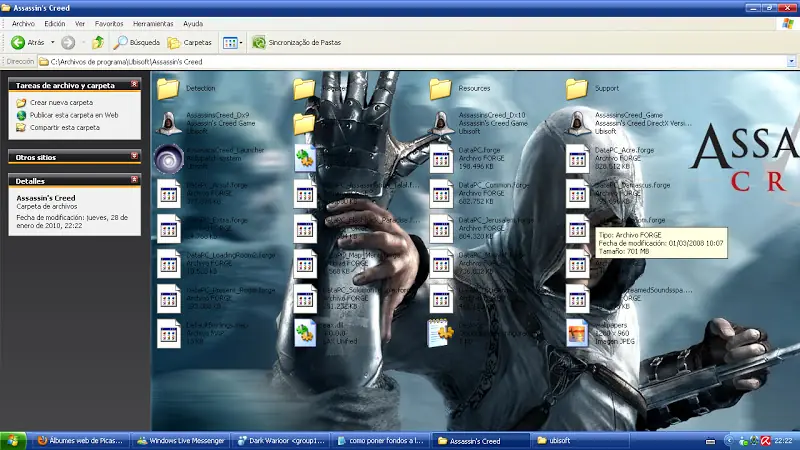Click Sincronização de Pastas button
800x450 pixels.
[x=296, y=42]
